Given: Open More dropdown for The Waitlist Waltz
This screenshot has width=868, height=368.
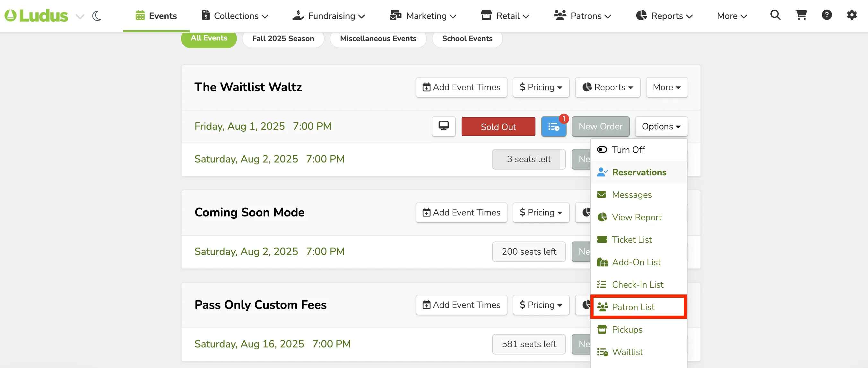Looking at the screenshot, I should [x=666, y=87].
